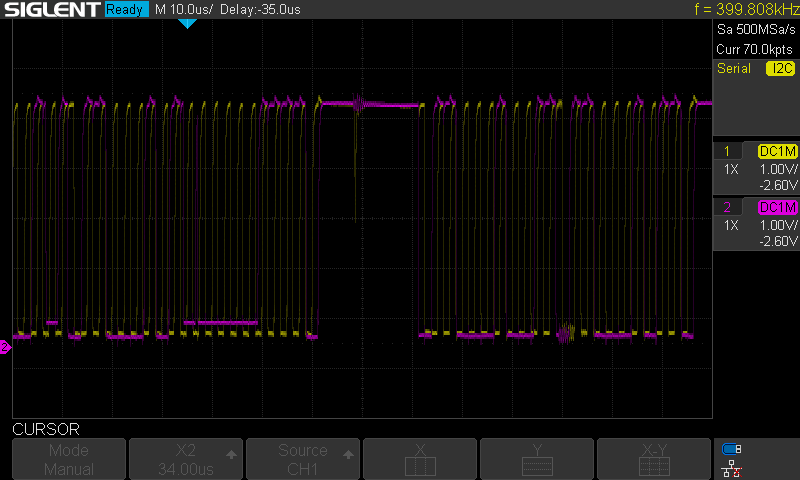Click channel 2 DC1M coupling badge
This screenshot has height=480, width=800.
coord(777,207)
